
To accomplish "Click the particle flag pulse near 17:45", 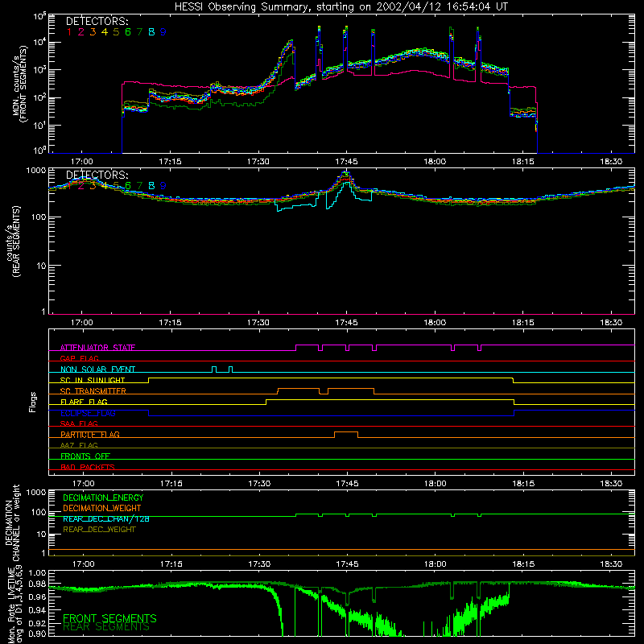I will [x=346, y=435].
